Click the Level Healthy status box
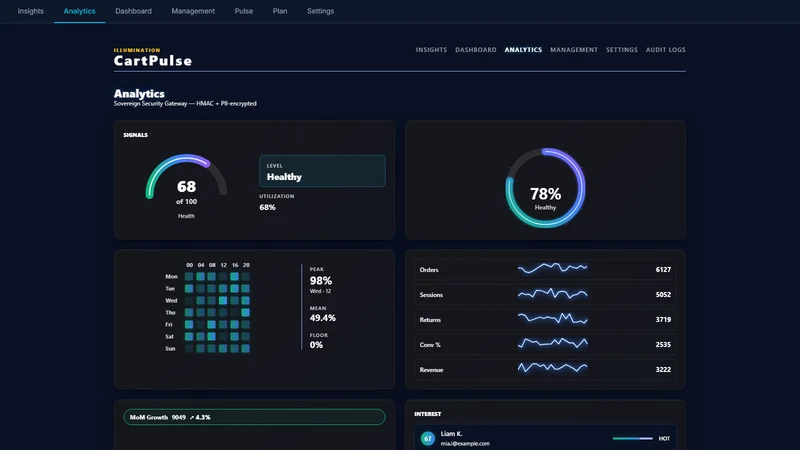 (322, 171)
